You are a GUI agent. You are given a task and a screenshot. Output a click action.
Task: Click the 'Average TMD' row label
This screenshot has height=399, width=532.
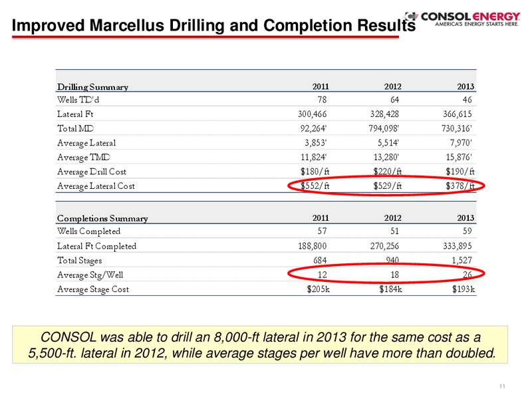pyautogui.click(x=84, y=158)
